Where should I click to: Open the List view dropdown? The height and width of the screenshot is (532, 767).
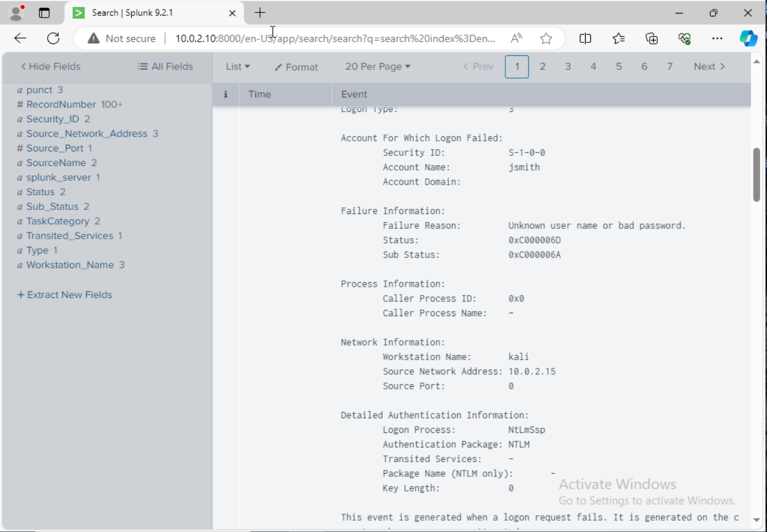click(x=236, y=66)
